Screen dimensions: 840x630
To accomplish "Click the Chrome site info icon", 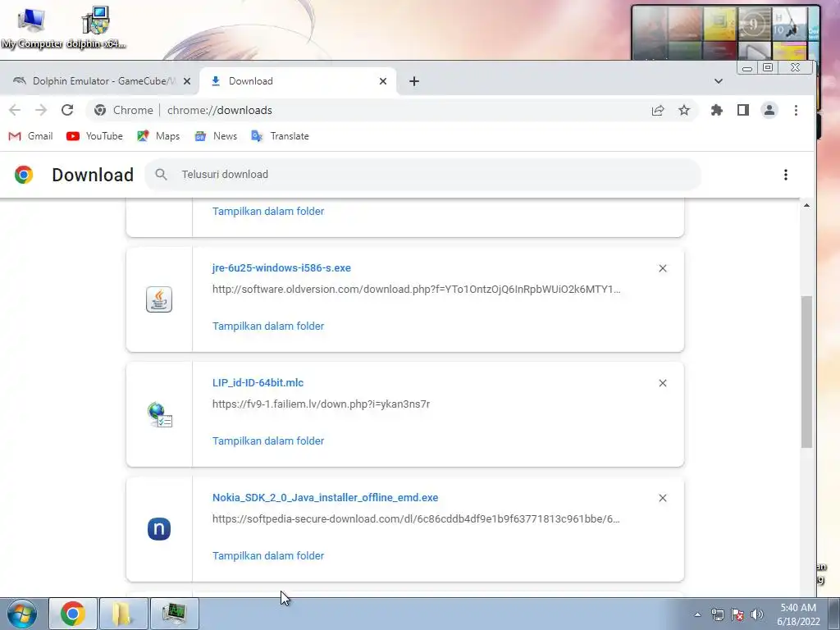I will pyautogui.click(x=100, y=111).
